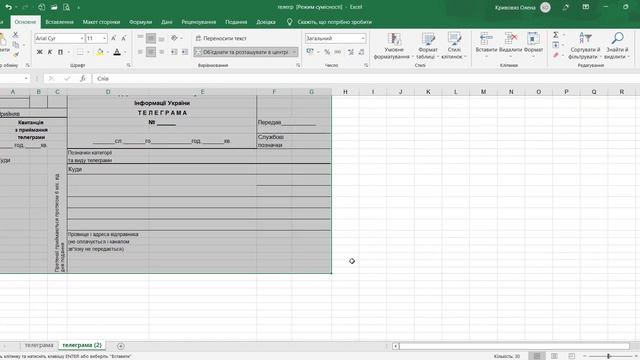Viewport: 640px width, 360px height.
Task: Open Find and Select (Знайти й виділити)
Action: [617, 46]
